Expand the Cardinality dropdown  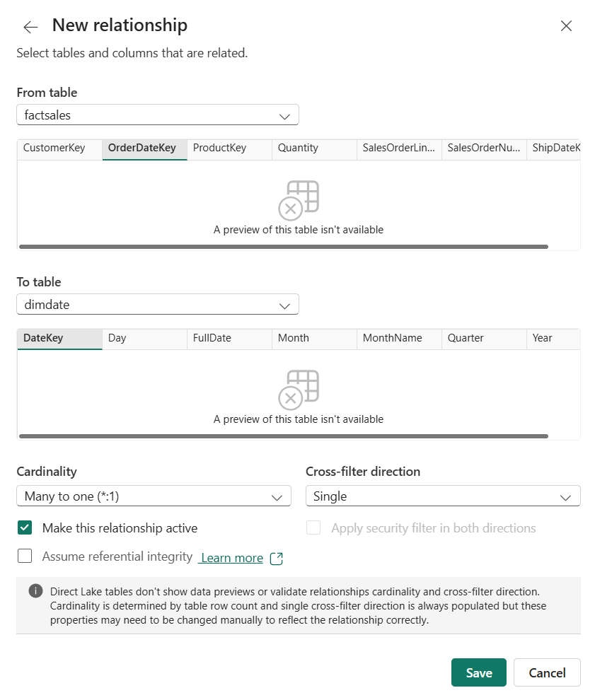click(x=154, y=496)
